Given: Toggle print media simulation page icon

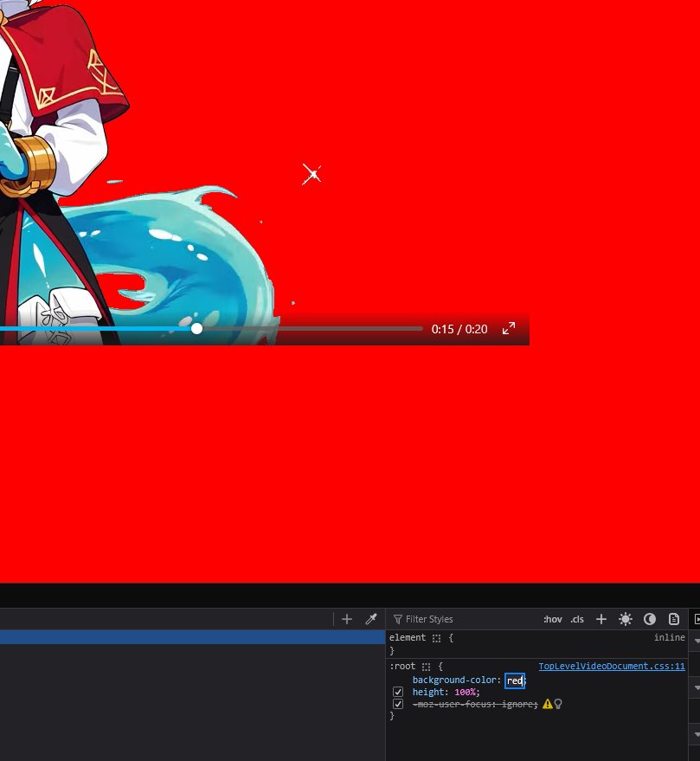Looking at the screenshot, I should point(674,619).
